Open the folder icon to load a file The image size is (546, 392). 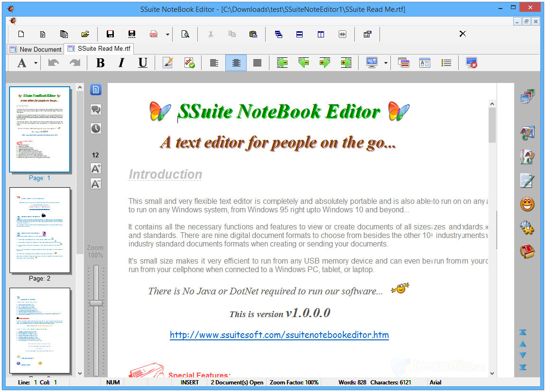coord(85,34)
